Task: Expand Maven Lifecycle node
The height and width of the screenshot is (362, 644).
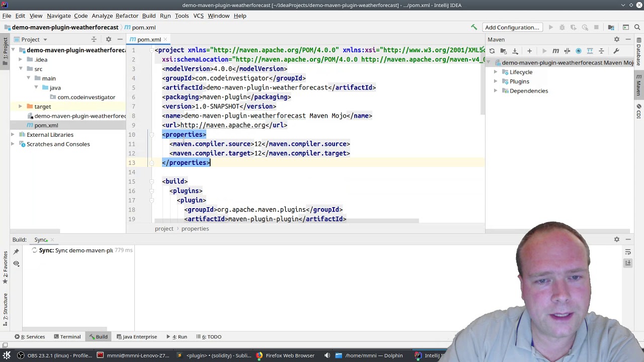Action: tap(496, 72)
